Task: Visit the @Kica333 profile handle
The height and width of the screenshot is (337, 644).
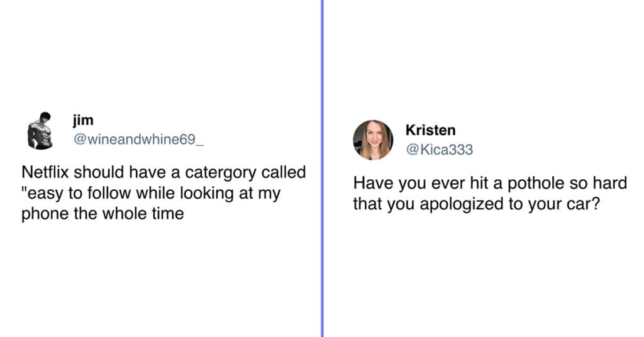Action: tap(440, 150)
